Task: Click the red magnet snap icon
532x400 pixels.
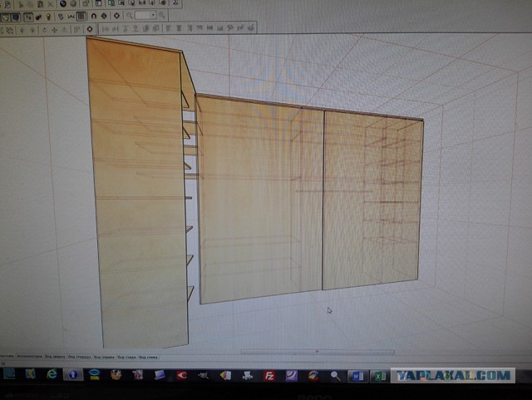Action: [94, 16]
